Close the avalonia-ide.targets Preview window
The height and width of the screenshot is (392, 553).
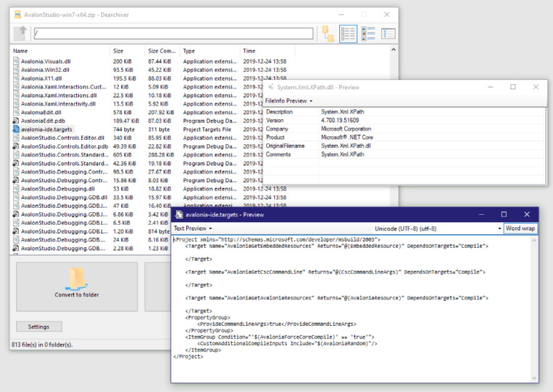point(527,214)
